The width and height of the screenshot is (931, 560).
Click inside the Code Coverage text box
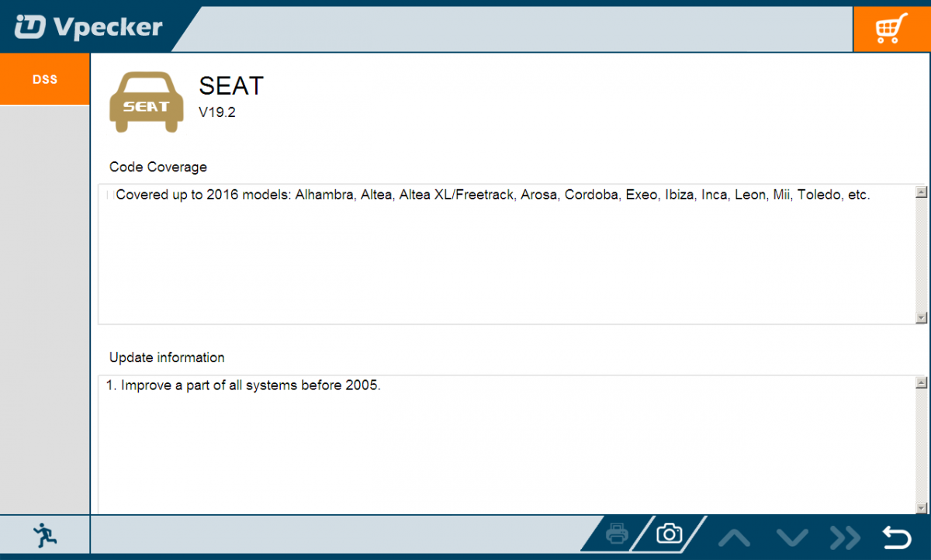pyautogui.click(x=506, y=254)
